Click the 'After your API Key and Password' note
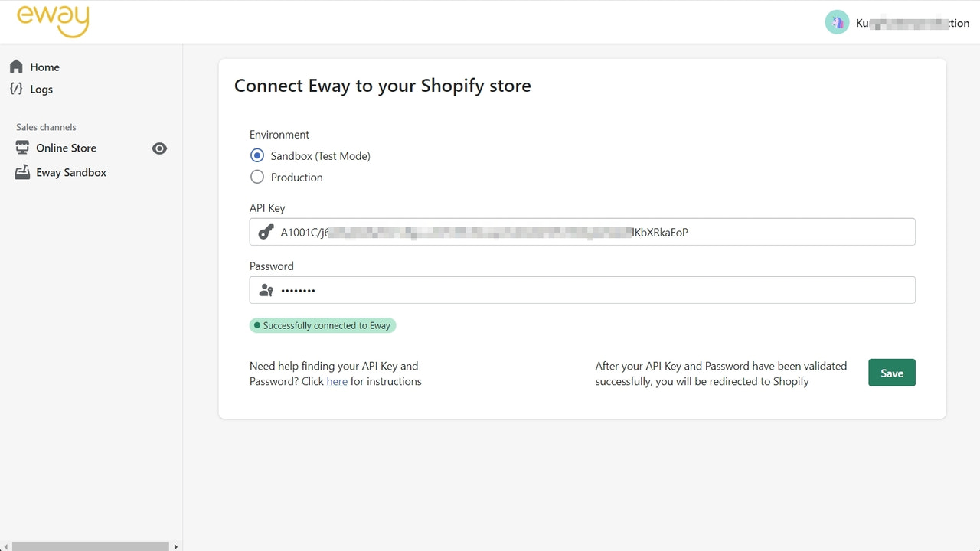This screenshot has width=980, height=551. coord(721,373)
